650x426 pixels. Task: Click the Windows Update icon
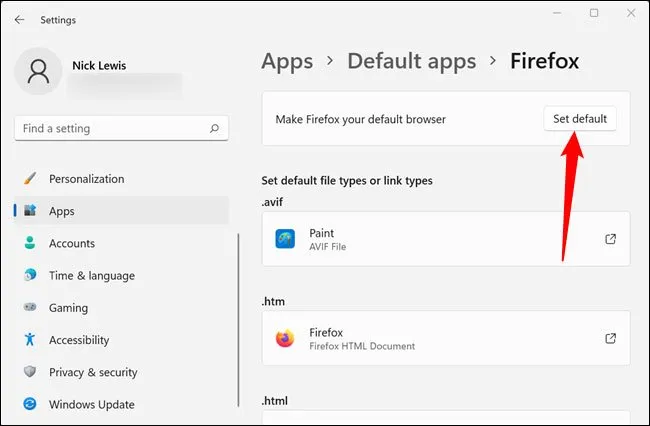coord(30,404)
